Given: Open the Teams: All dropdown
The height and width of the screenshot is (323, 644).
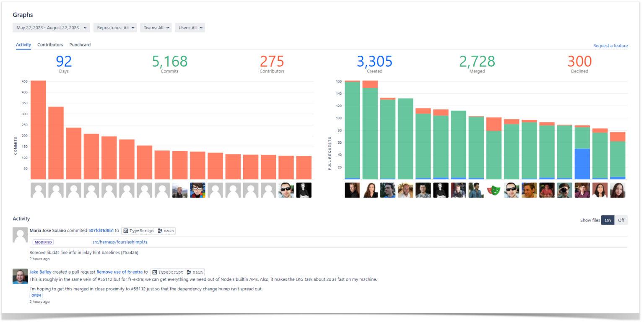Looking at the screenshot, I should [156, 27].
